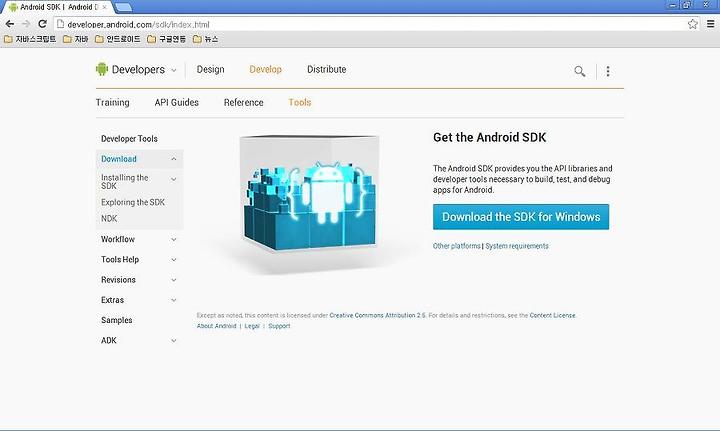720x431 pixels.
Task: Expand the Workflow section chevron
Action: click(174, 239)
